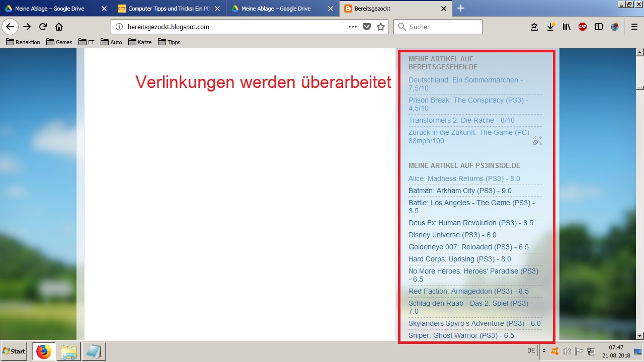644x362 pixels.
Task: Open the Disney Universe review link
Action: click(x=452, y=235)
